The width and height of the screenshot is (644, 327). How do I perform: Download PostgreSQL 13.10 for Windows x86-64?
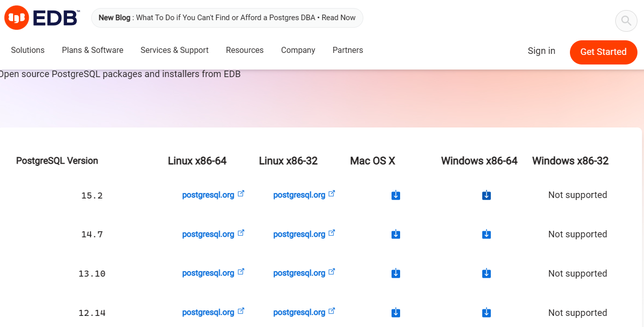point(487,274)
